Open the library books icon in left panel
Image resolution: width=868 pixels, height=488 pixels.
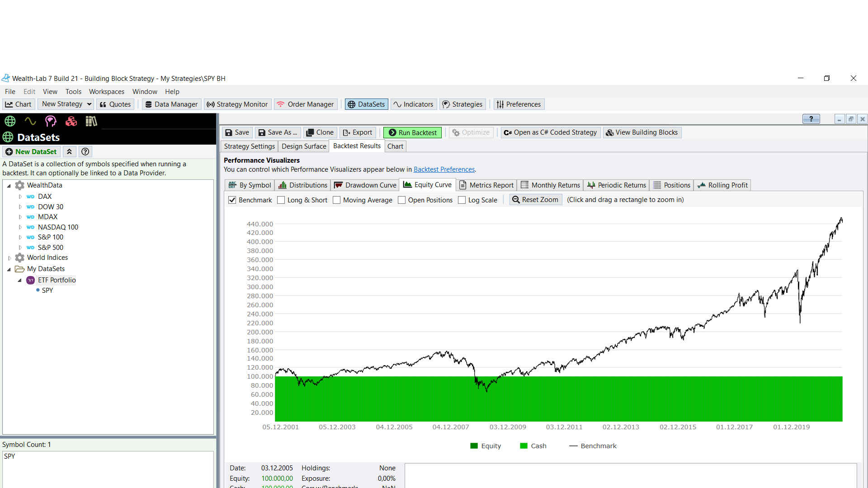click(x=91, y=121)
